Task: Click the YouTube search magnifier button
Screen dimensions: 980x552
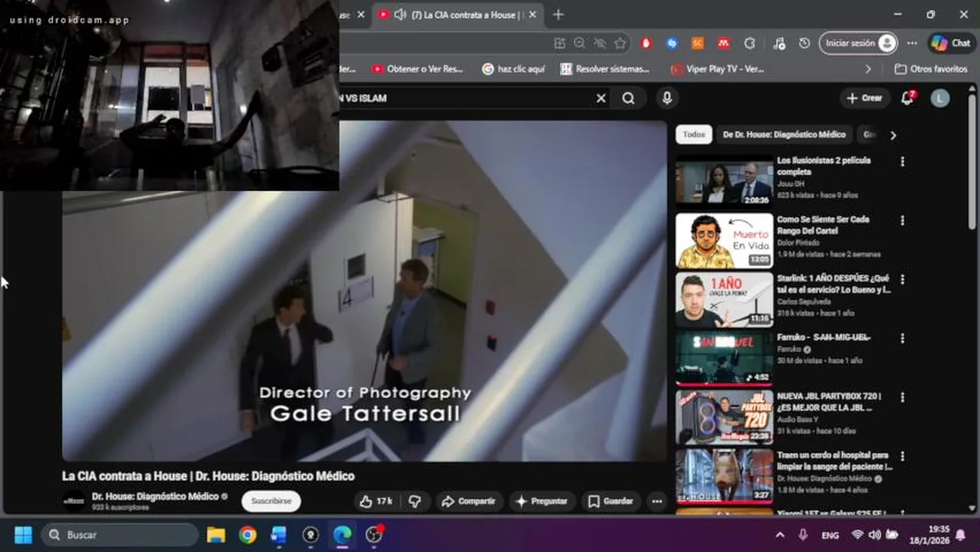Action: [x=629, y=98]
